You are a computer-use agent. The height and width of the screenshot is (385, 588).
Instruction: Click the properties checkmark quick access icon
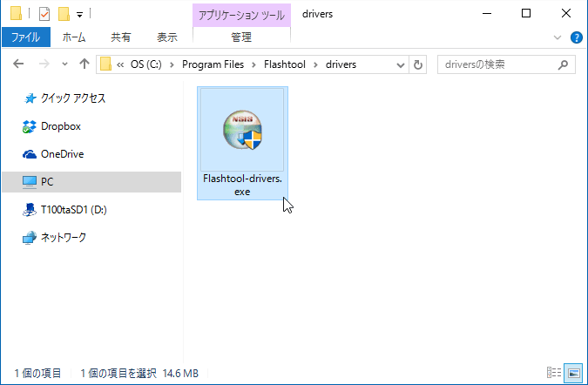coord(44,14)
